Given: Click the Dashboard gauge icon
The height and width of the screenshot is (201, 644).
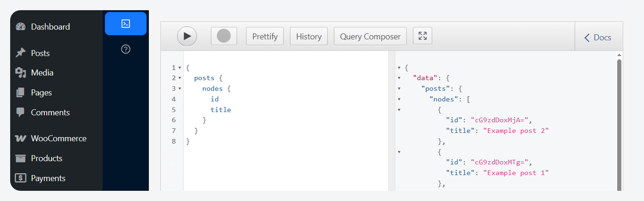Looking at the screenshot, I should point(20,26).
